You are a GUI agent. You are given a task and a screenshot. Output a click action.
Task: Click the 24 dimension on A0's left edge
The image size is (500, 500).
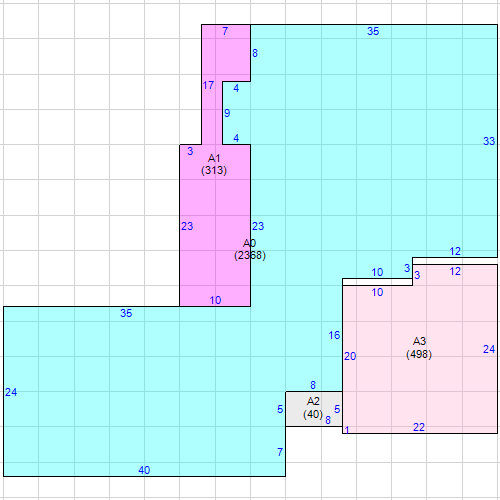11,392
